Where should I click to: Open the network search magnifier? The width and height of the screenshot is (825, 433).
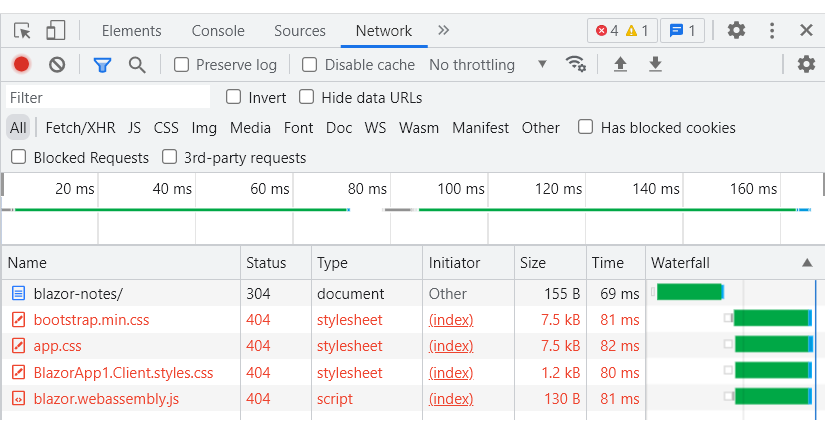tap(137, 65)
